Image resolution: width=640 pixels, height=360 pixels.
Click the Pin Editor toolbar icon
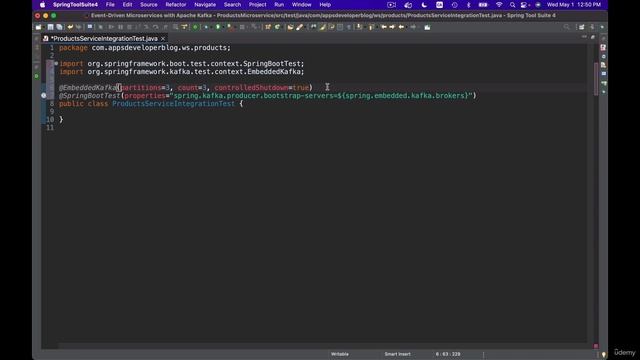[427, 27]
